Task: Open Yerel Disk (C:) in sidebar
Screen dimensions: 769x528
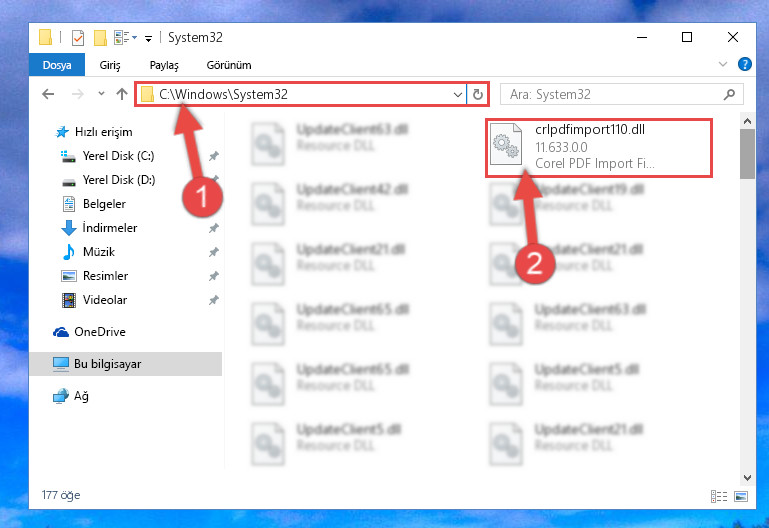Action: pos(118,156)
